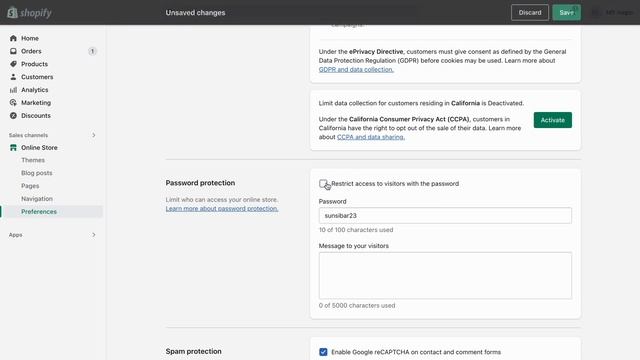Image resolution: width=640 pixels, height=360 pixels.
Task: Select Preferences under Online Store
Action: click(39, 211)
